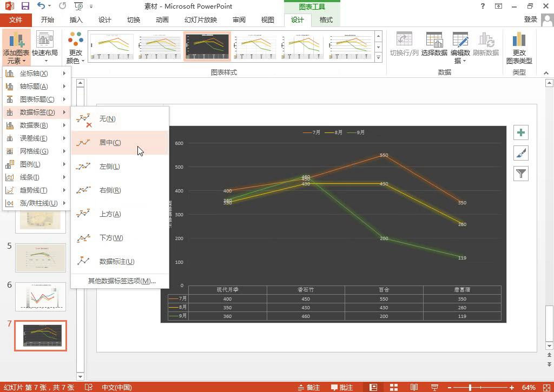Image resolution: width=554 pixels, height=392 pixels.
Task: Switch to normal view icon in status bar
Action: [373, 388]
